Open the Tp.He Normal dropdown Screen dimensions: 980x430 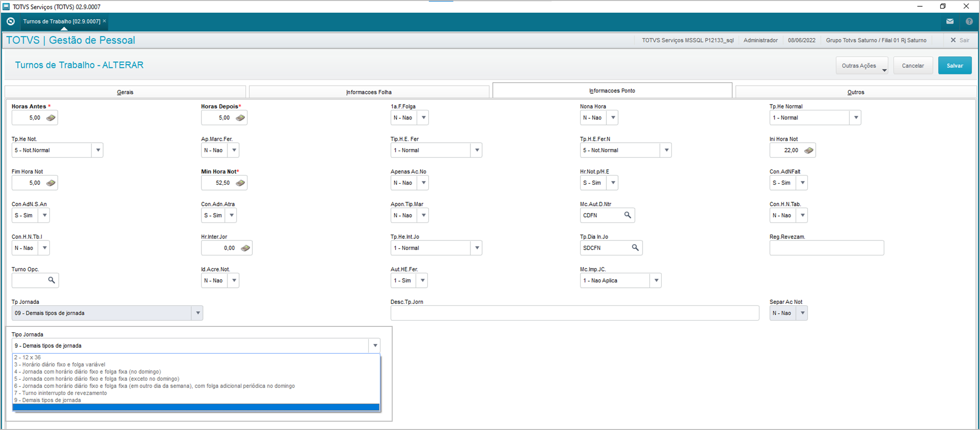click(855, 118)
